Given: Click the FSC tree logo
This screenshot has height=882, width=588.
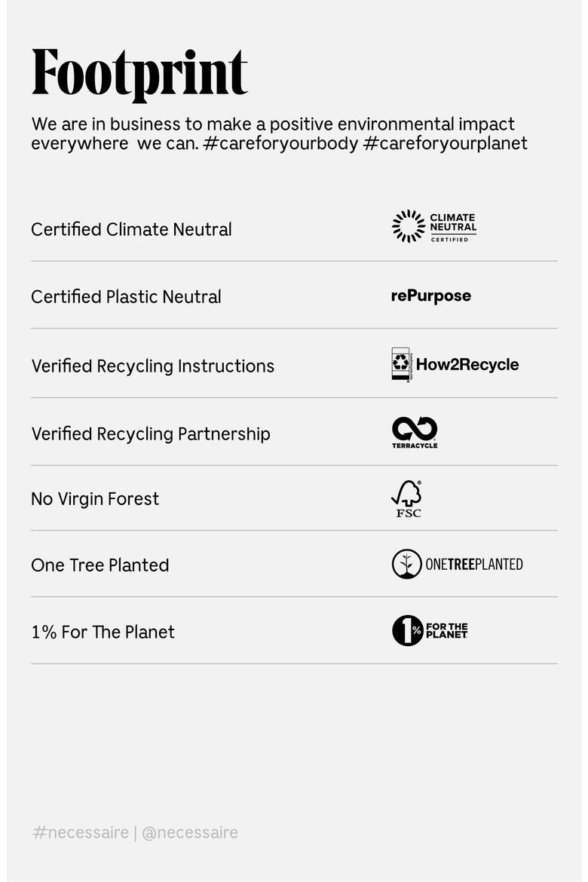Looking at the screenshot, I should coord(407,499).
